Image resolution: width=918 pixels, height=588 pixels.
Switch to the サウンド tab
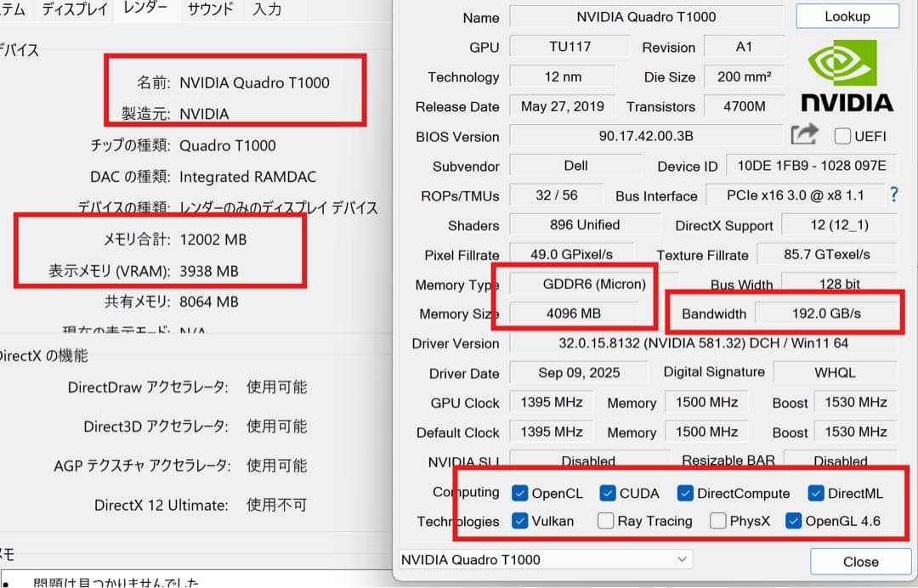(209, 8)
